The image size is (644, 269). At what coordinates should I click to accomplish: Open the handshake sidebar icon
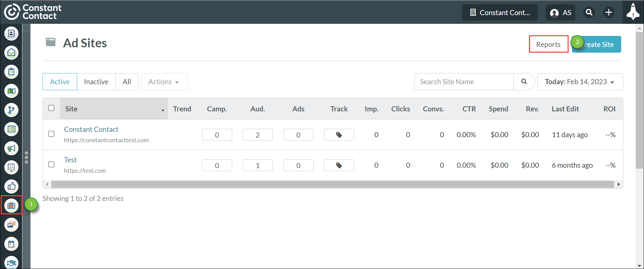point(11,262)
